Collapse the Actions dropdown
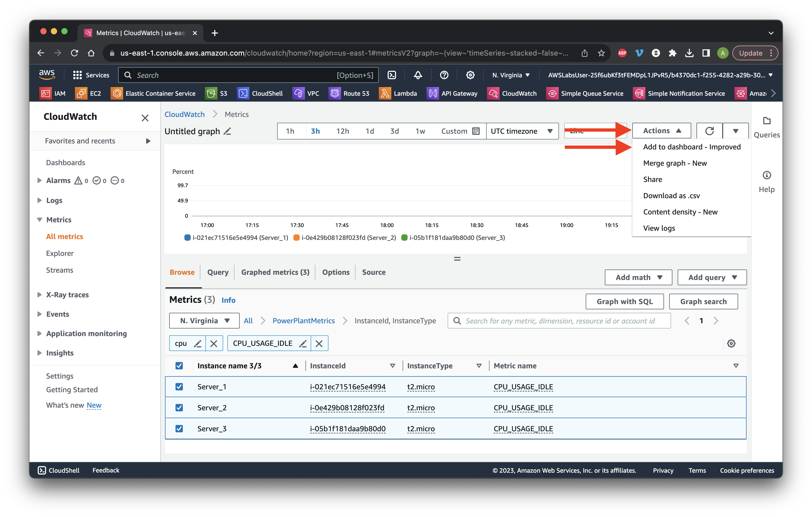Viewport: 812px width, 517px height. click(661, 131)
